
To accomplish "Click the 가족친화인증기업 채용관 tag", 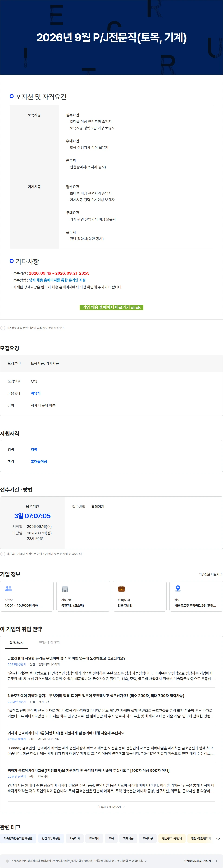I will 18,838.
